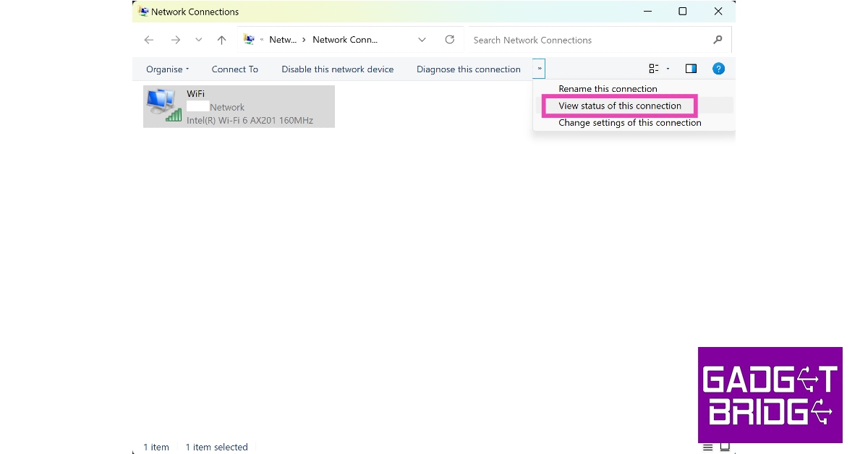Select Rename this connection
The width and height of the screenshot is (868, 454).
608,89
